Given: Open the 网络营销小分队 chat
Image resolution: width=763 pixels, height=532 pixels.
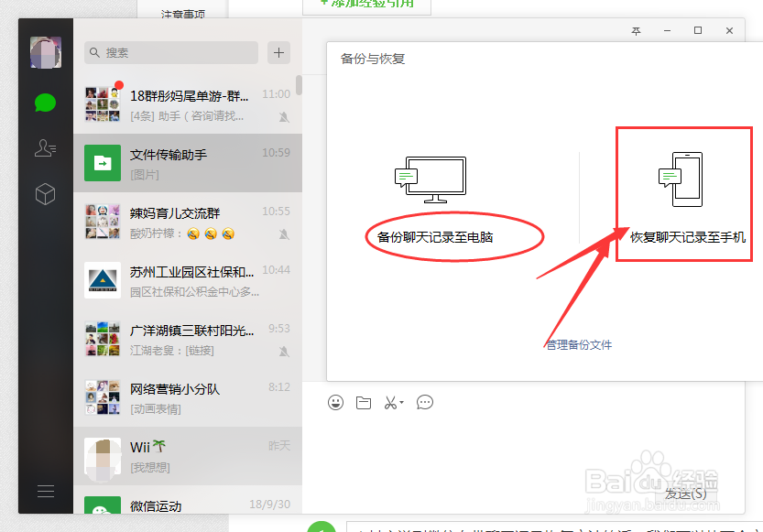Looking at the screenshot, I should point(188,397).
